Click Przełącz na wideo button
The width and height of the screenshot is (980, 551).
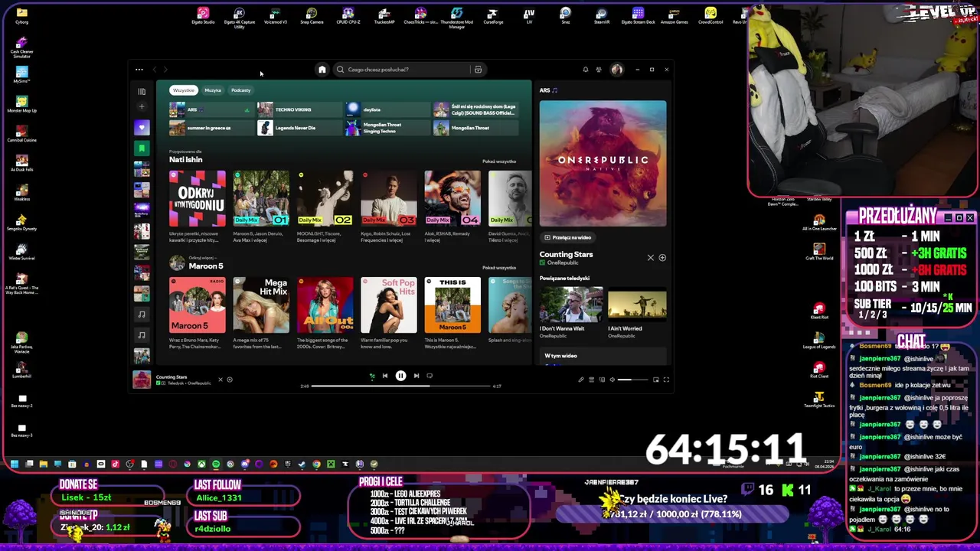(568, 237)
